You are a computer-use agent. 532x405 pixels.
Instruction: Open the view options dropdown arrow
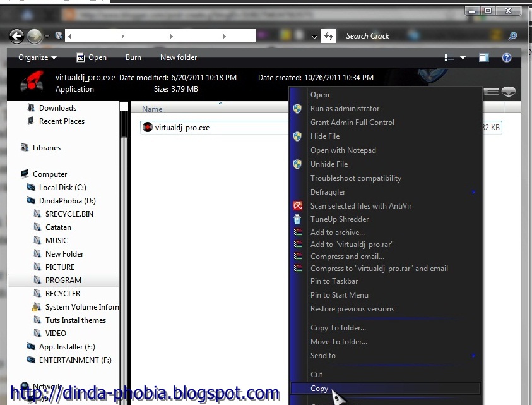coord(463,58)
